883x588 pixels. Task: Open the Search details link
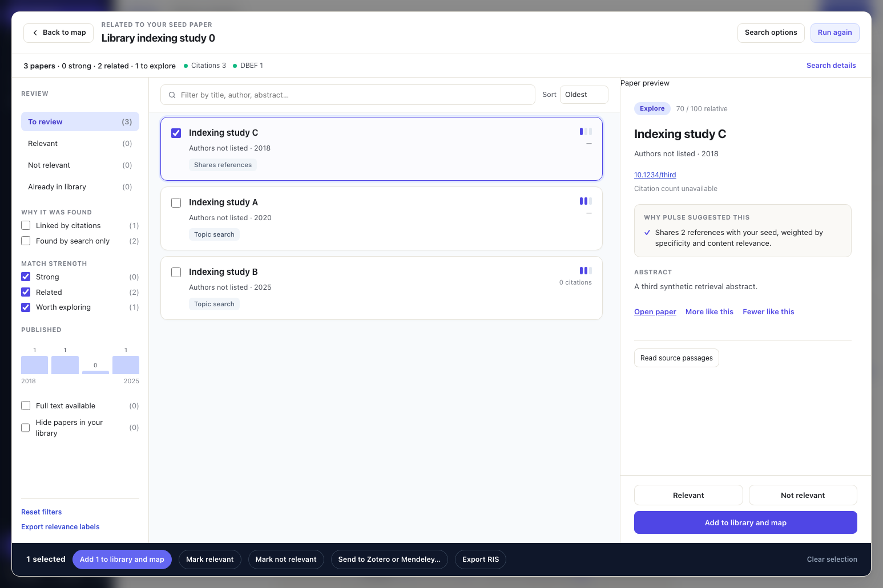point(831,66)
